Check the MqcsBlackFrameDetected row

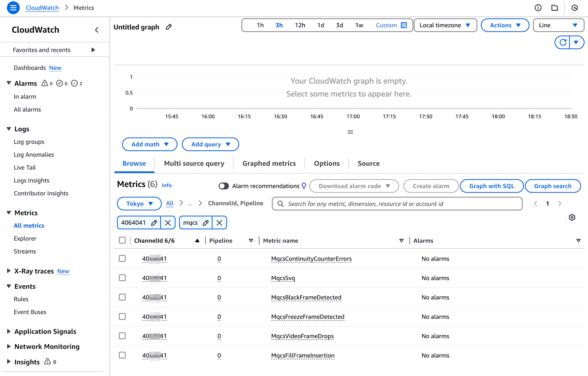click(x=122, y=297)
